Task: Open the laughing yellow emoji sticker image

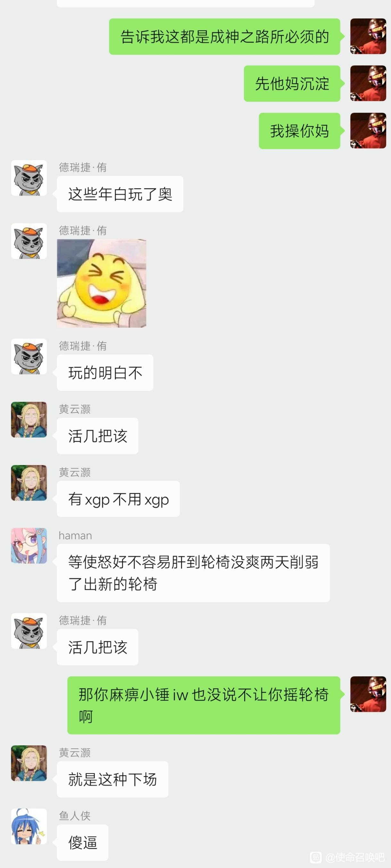Action: click(x=102, y=283)
